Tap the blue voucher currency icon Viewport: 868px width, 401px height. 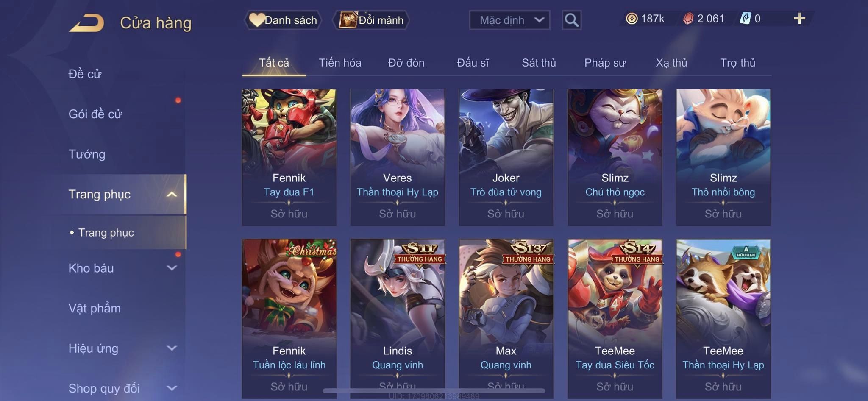(745, 19)
